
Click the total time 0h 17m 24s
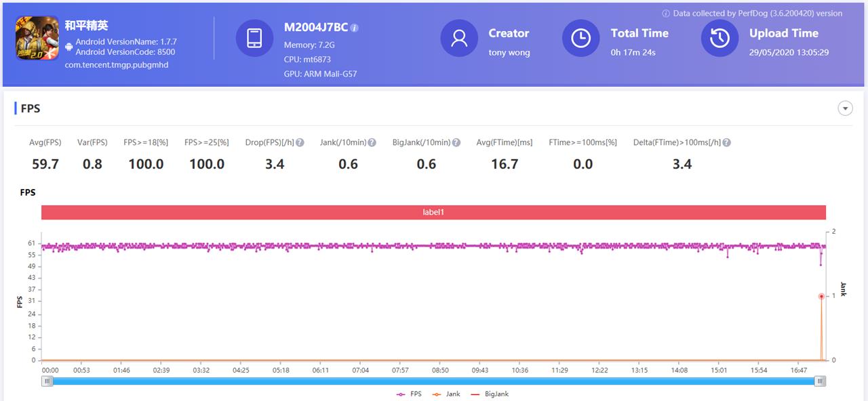633,52
